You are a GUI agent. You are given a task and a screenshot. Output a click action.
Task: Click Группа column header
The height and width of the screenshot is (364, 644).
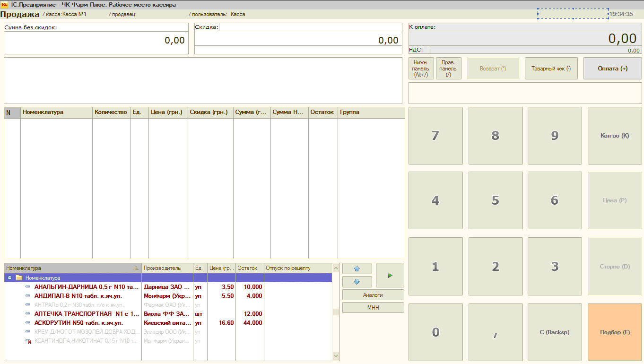pos(371,113)
